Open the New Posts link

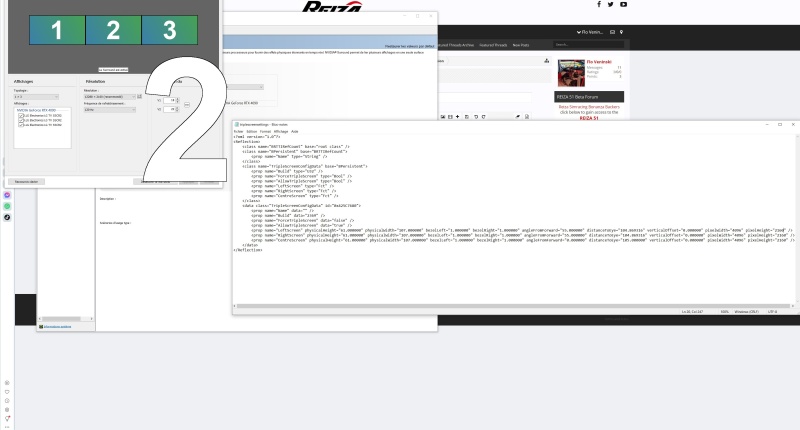pyautogui.click(x=521, y=45)
